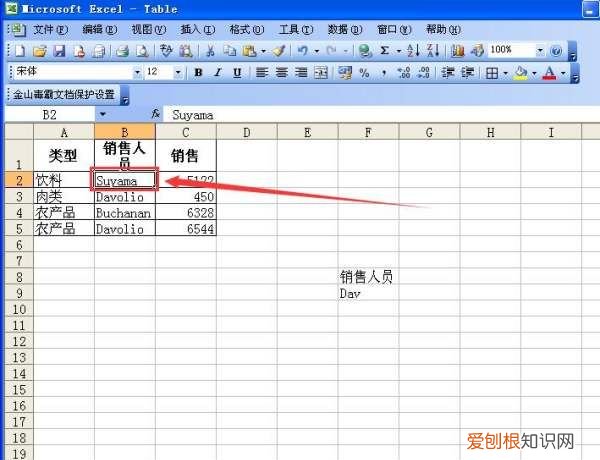Click the Redo icon

click(331, 51)
